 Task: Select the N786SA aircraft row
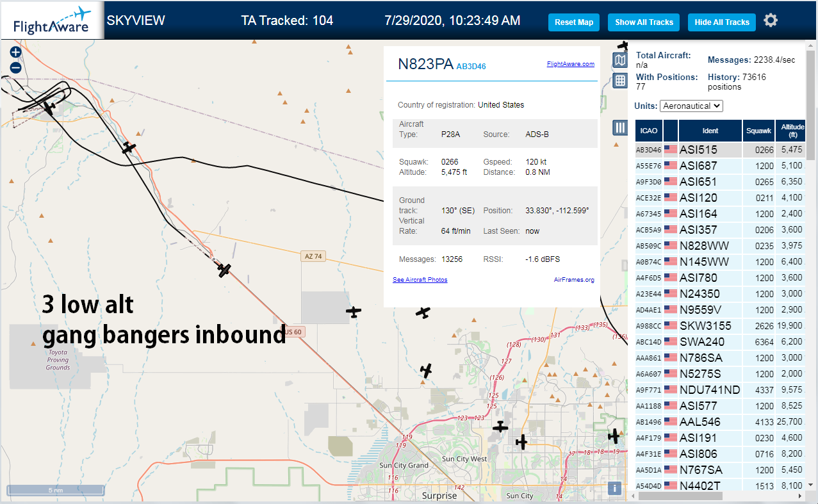(720, 358)
